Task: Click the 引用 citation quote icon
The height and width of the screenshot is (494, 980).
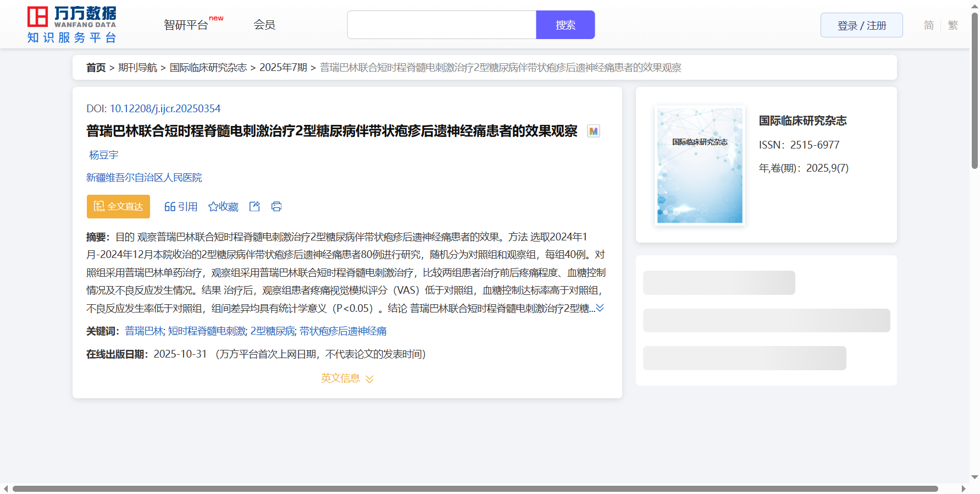Action: (x=170, y=207)
